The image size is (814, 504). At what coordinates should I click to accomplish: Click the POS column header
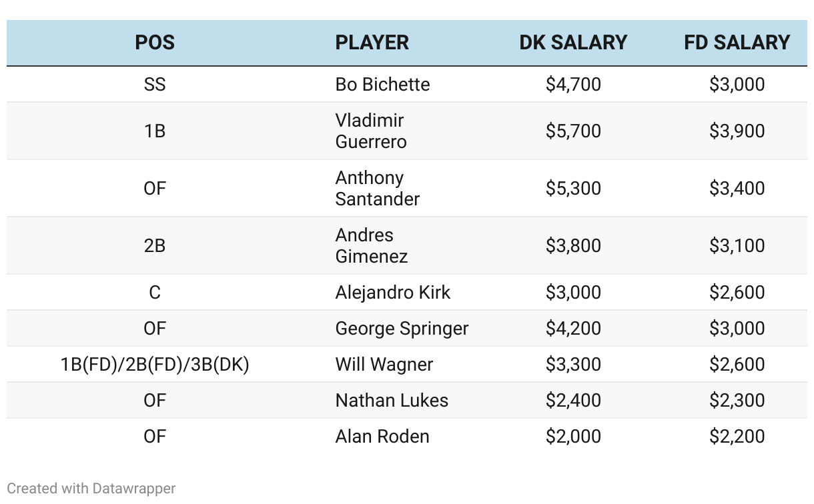coord(155,43)
